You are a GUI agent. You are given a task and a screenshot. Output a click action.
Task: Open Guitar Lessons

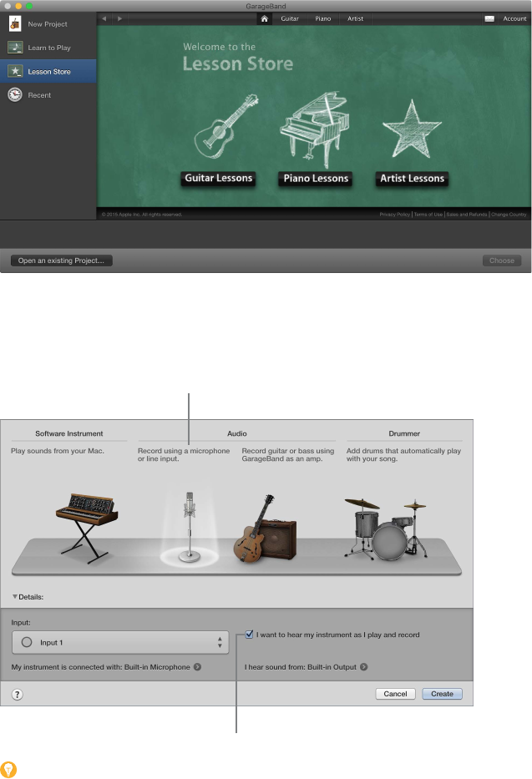[x=219, y=178]
